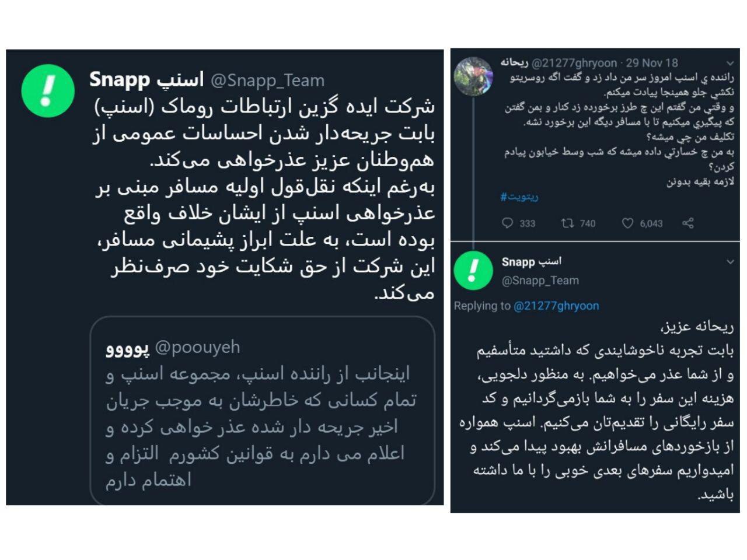This screenshot has width=747, height=560.
Task: Expand the chevron menu on Reyhaneh's tweet
Action: (x=730, y=63)
